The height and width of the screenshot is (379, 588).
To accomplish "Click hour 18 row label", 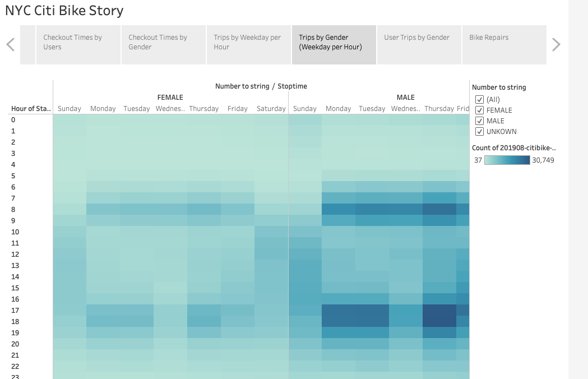I will point(15,322).
